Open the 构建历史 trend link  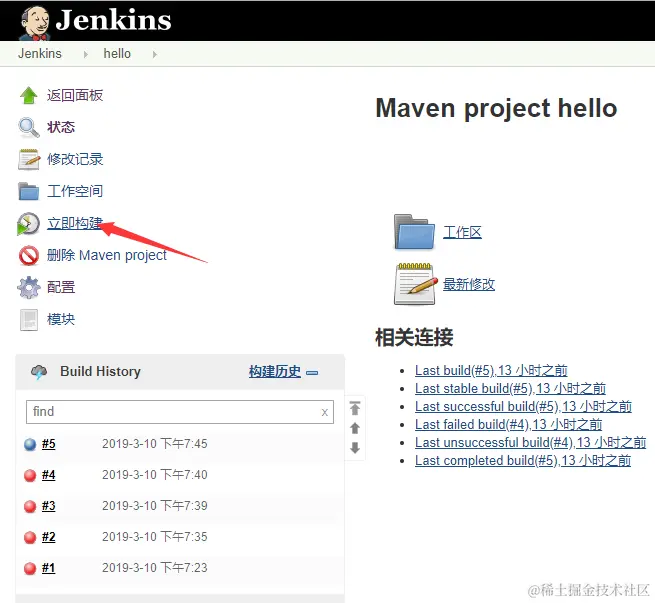(275, 371)
